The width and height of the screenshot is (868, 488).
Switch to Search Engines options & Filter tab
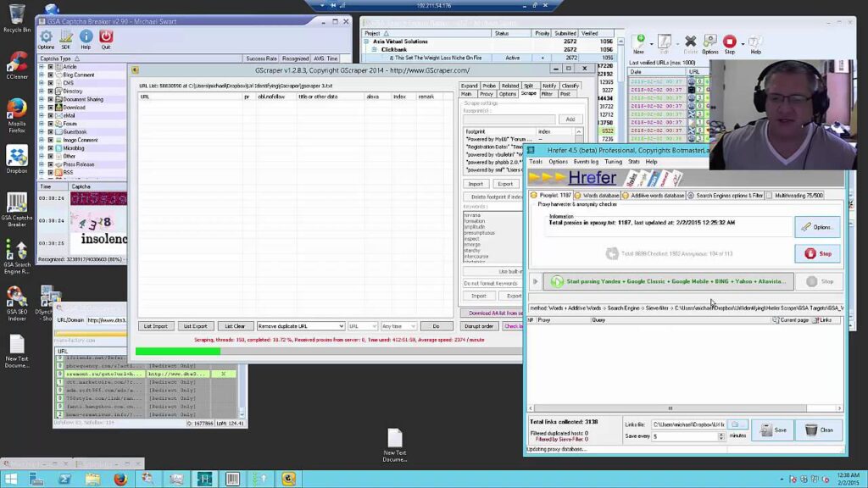(x=726, y=196)
